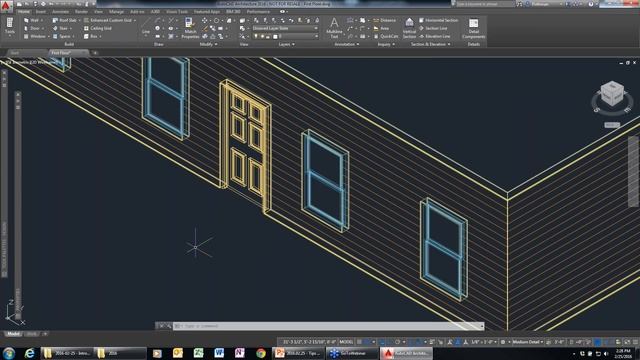Click the coordinates readout in status bar
The width and height of the screenshot is (640, 360).
309,342
